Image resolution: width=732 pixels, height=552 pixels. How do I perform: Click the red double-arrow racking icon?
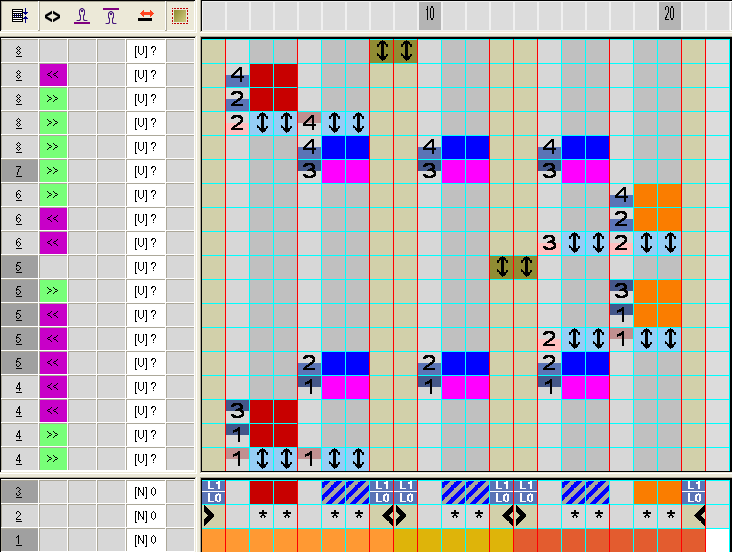click(x=145, y=16)
